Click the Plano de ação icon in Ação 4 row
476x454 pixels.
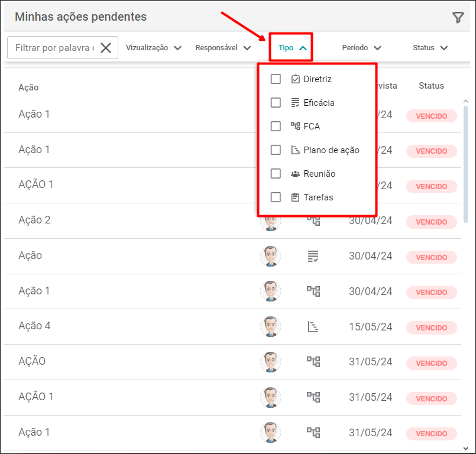coord(313,326)
